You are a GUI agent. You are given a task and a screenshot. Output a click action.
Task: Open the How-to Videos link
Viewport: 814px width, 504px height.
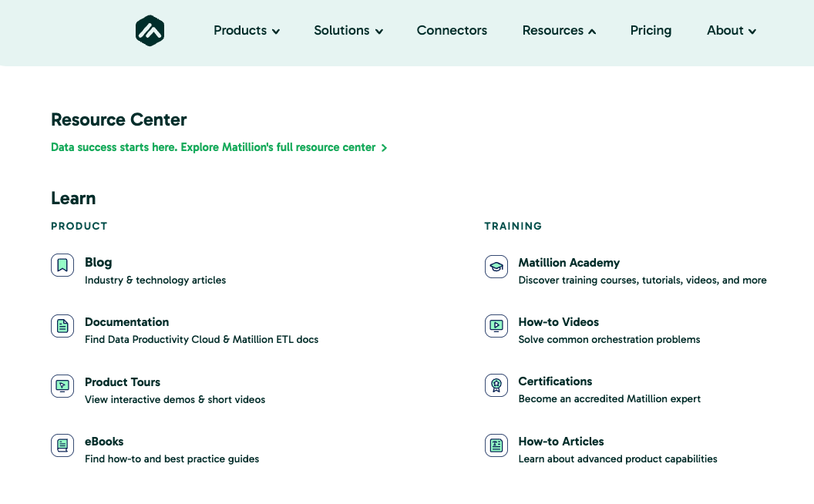(x=559, y=322)
